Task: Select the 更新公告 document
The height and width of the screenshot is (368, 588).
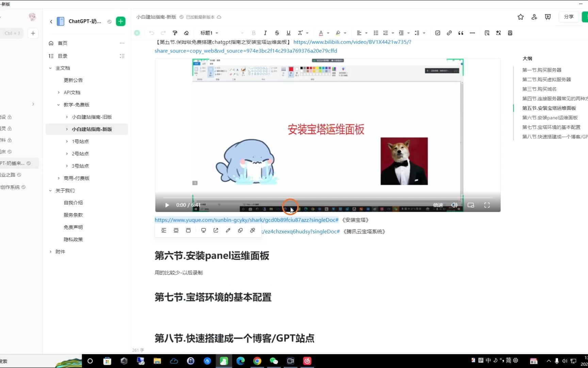Action: tap(73, 80)
